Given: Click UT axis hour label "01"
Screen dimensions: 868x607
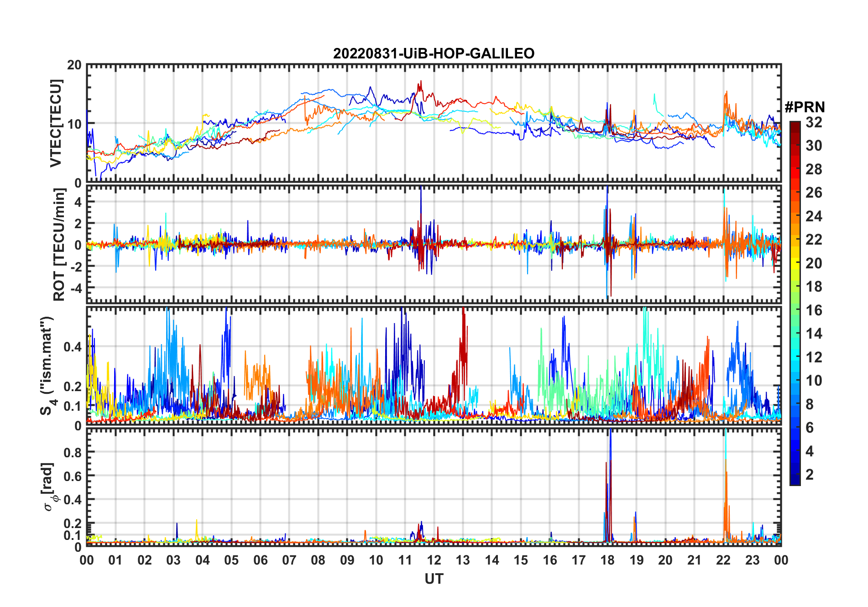Looking at the screenshot, I should pyautogui.click(x=116, y=560).
